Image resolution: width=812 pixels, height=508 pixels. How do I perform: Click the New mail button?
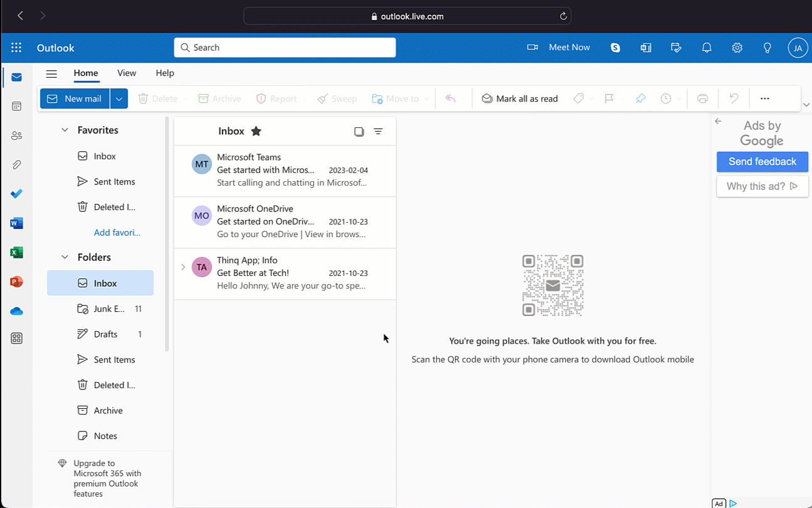click(75, 98)
